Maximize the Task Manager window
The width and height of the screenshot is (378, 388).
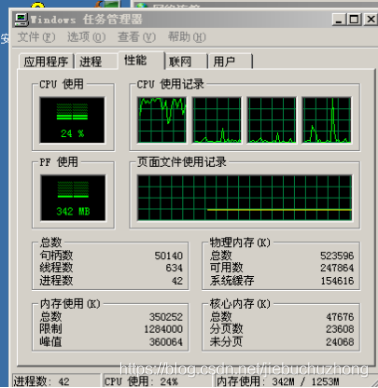coord(354,20)
